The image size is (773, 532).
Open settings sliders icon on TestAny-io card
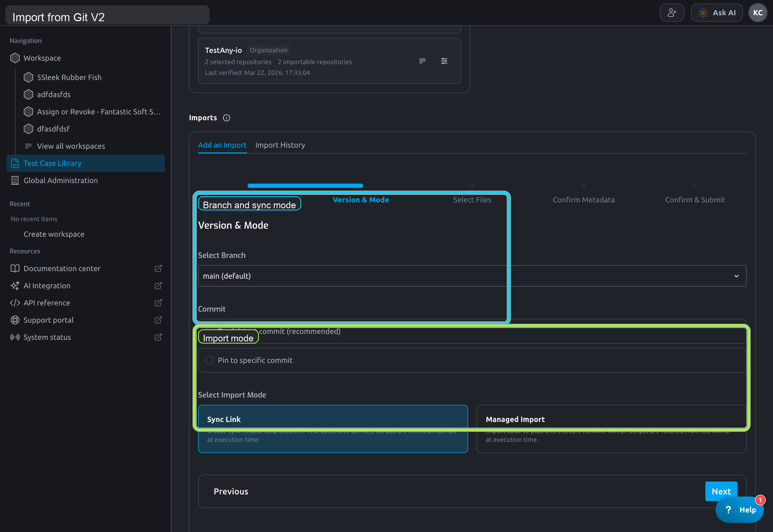444,61
